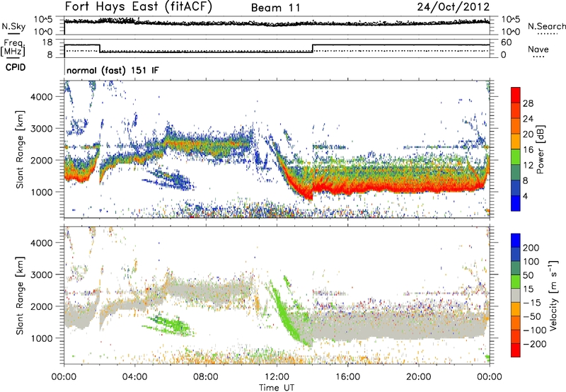
Task: Click the "-50" label on Velocity color bar
Action: [x=532, y=317]
